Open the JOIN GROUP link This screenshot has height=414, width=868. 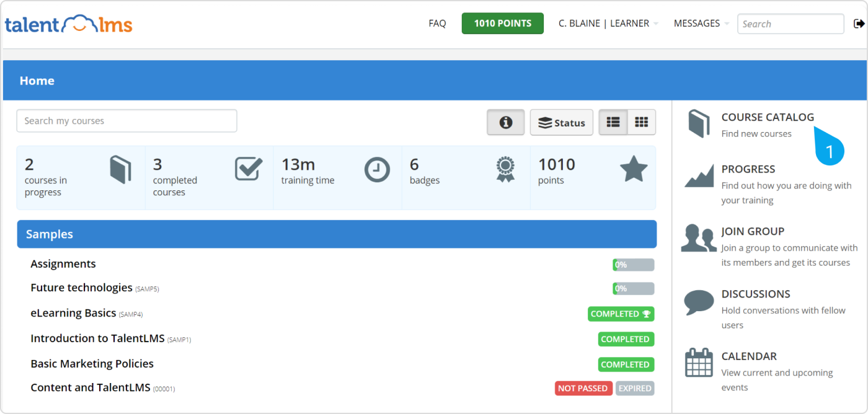[x=753, y=231]
